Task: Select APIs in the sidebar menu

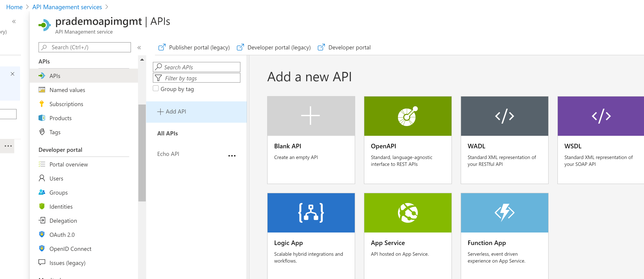Action: coord(55,75)
